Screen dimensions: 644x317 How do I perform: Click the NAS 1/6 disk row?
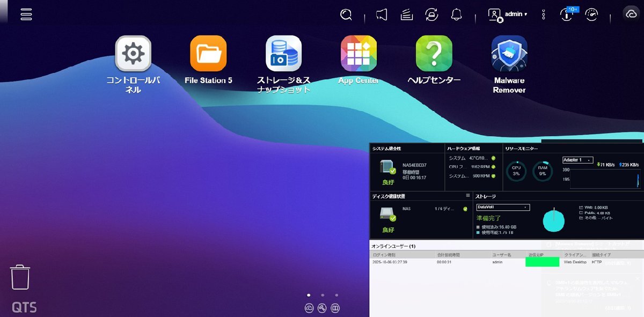pyautogui.click(x=435, y=209)
